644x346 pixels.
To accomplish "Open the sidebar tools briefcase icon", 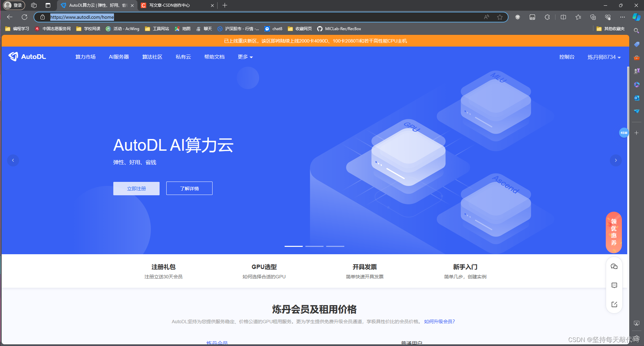I will pyautogui.click(x=636, y=58).
